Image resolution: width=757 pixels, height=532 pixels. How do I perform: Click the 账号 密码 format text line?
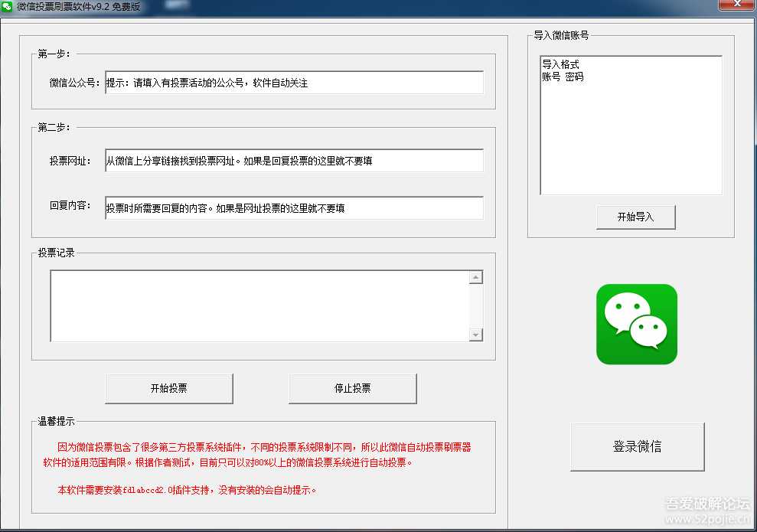click(563, 77)
